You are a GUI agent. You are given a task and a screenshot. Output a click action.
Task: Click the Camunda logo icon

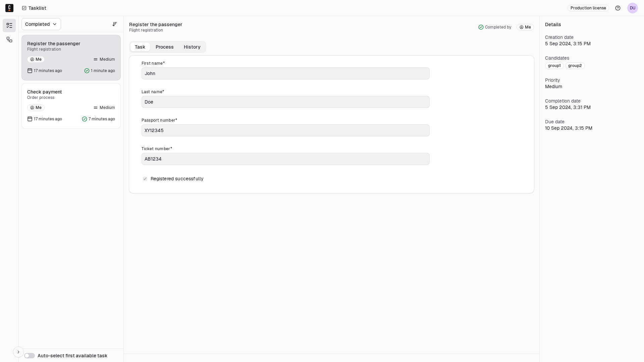point(9,8)
